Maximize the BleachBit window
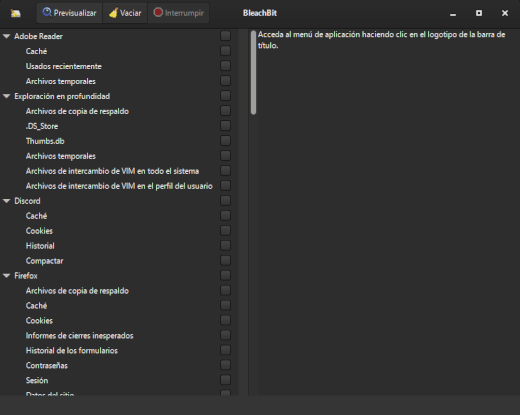This screenshot has width=520, height=415. coord(479,13)
